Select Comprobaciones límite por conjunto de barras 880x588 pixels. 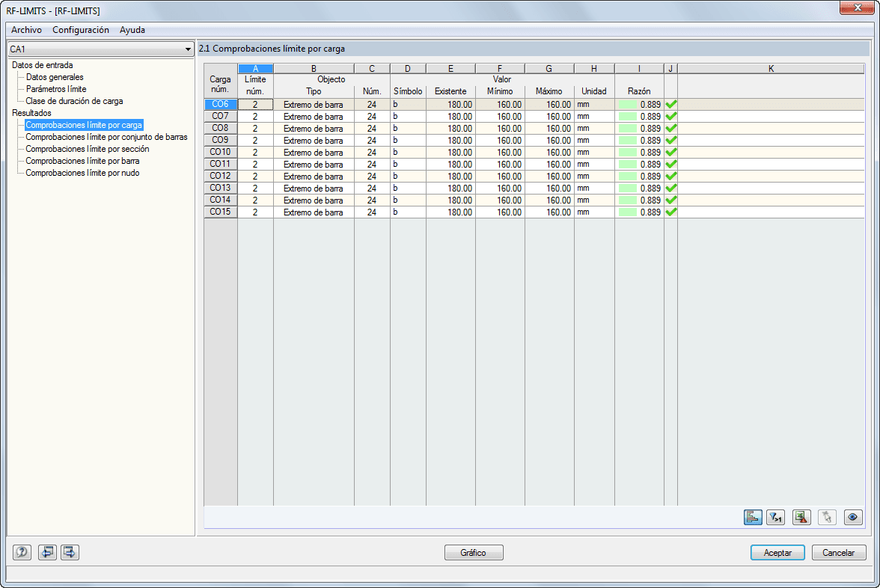106,137
